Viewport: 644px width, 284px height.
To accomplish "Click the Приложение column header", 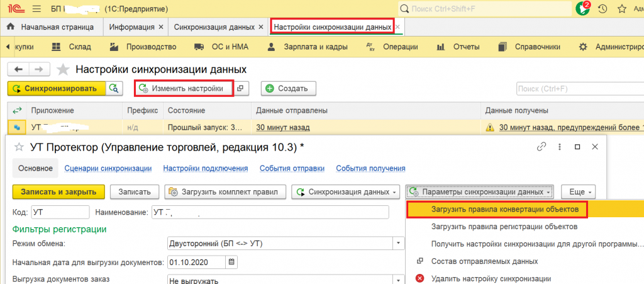I will 74,111.
